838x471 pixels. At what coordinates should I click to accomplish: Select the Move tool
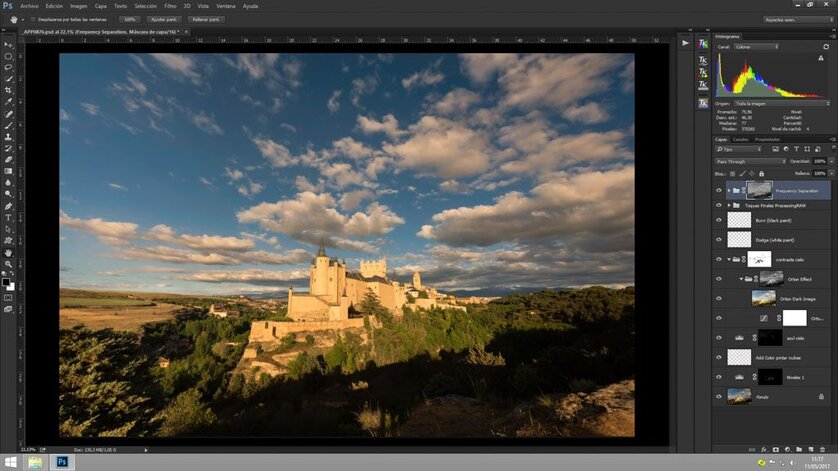[8, 45]
